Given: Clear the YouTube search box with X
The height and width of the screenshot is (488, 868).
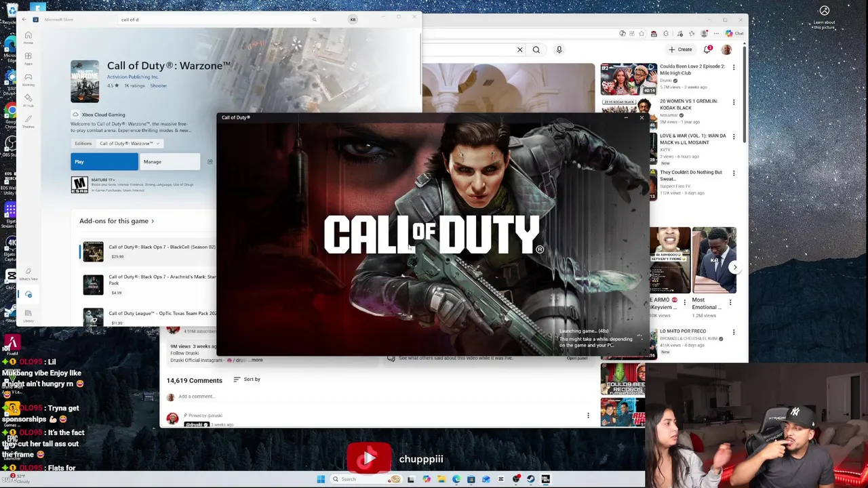Looking at the screenshot, I should (x=520, y=49).
